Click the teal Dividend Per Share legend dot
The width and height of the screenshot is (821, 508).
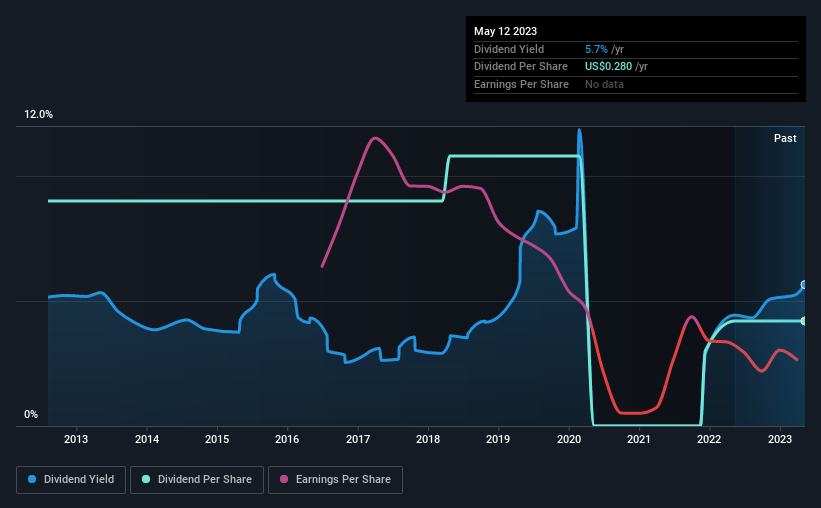coord(146,479)
